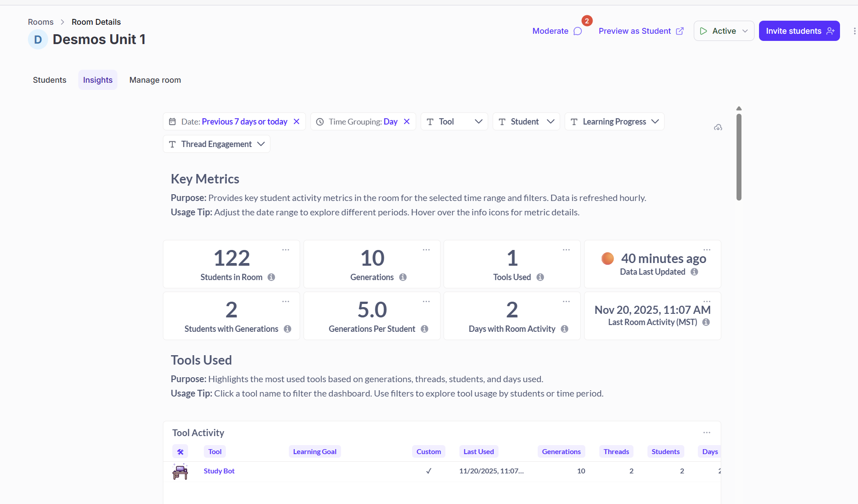Image resolution: width=858 pixels, height=504 pixels.
Task: Click the info icon beside Students in Room
Action: [x=271, y=277]
